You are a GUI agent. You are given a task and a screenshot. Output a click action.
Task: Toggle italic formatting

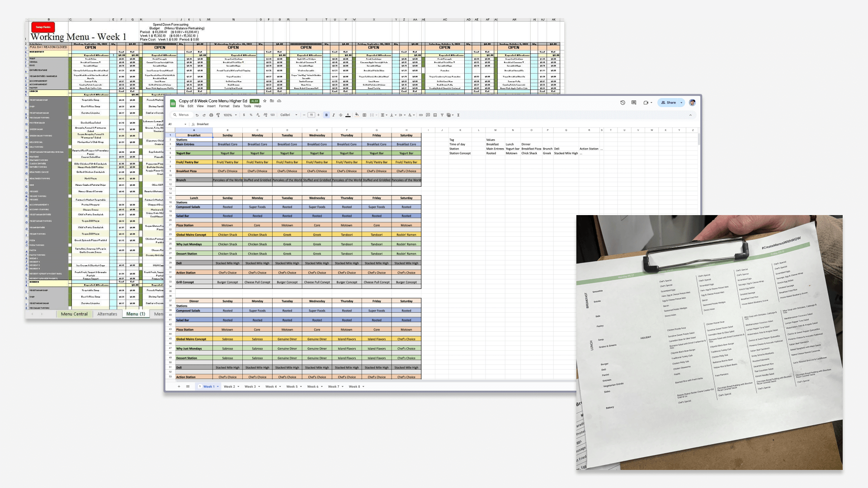(x=334, y=115)
